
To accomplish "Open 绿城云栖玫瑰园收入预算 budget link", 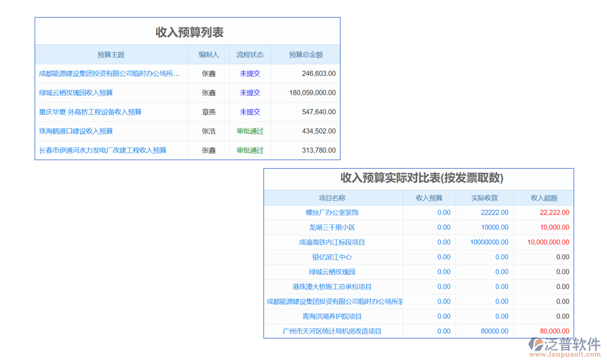I will click(76, 93).
